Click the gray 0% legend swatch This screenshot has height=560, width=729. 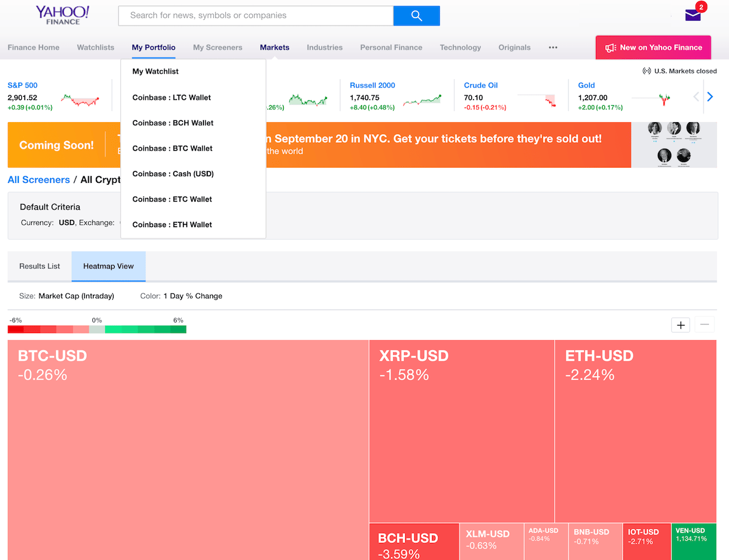pos(97,329)
